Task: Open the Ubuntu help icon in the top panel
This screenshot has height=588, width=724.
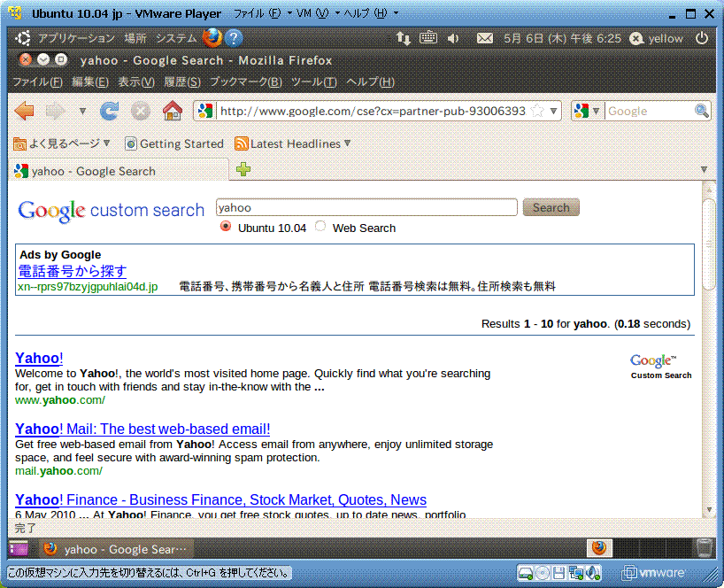Action: [x=234, y=38]
